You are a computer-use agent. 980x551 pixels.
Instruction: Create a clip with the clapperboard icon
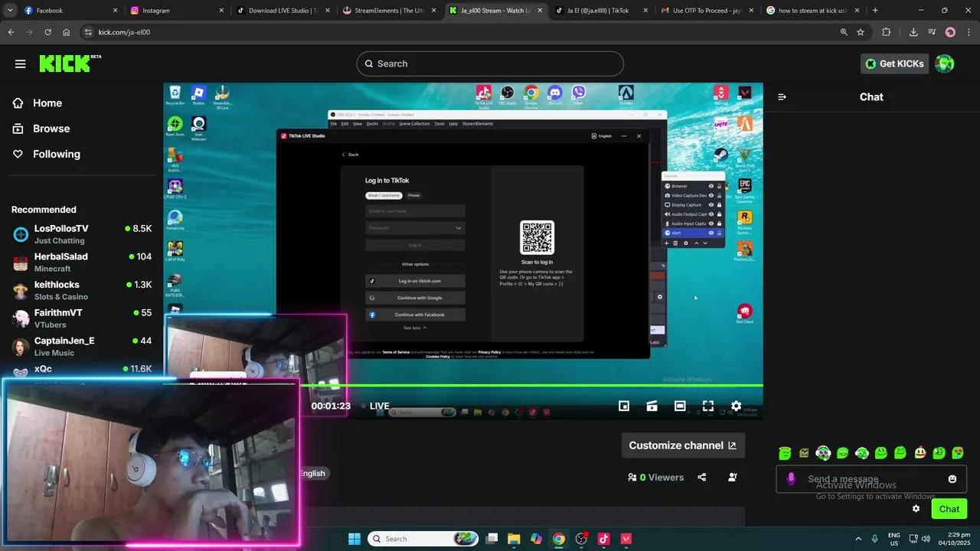(x=652, y=406)
